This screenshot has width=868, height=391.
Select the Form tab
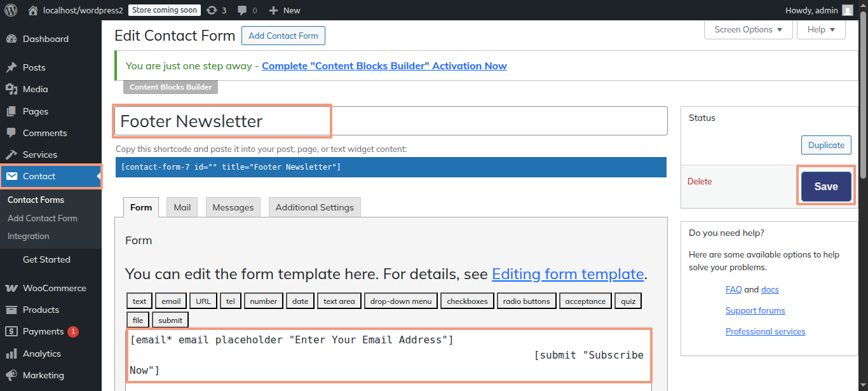(141, 207)
